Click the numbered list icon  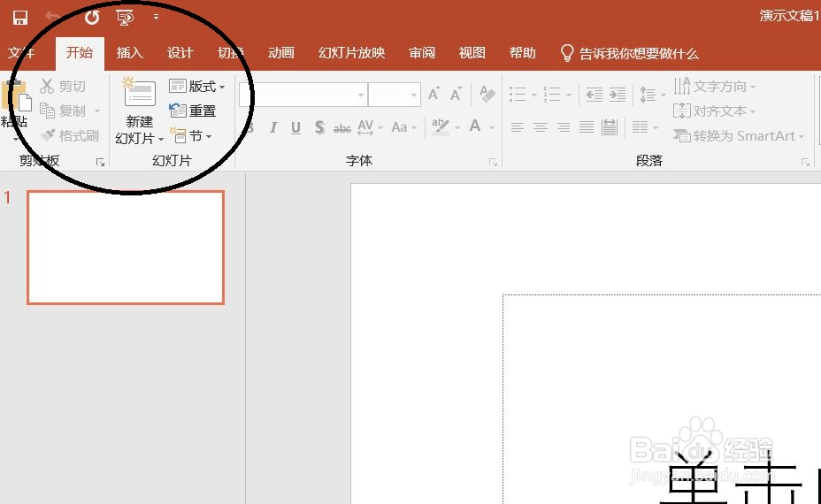pos(552,95)
